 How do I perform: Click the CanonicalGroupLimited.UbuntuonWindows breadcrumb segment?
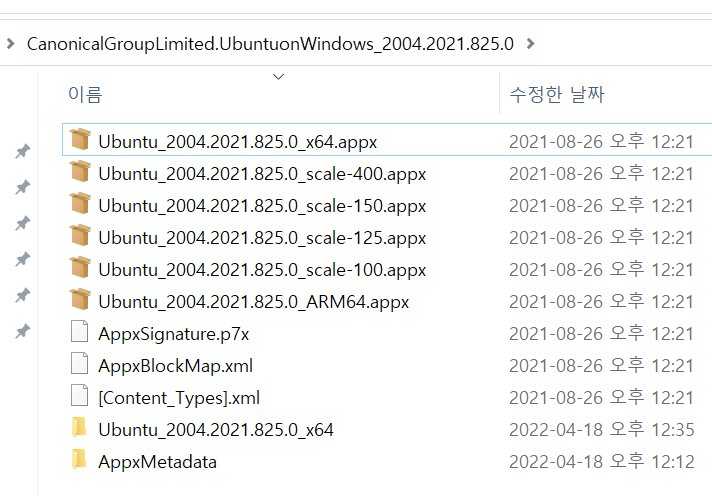tap(270, 44)
